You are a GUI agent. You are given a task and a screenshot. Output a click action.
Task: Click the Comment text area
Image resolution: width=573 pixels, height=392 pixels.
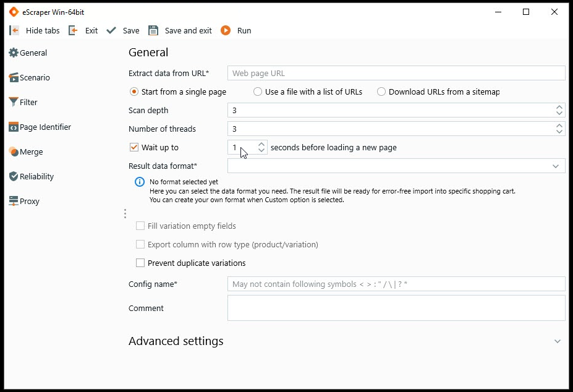pyautogui.click(x=396, y=309)
